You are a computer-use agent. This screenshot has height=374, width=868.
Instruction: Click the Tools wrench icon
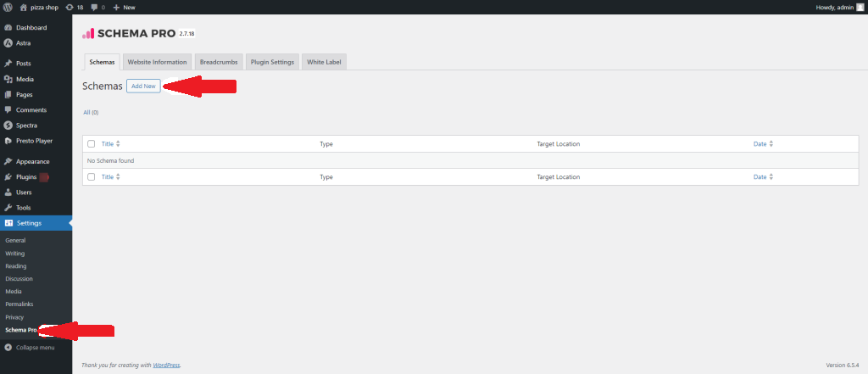tap(8, 208)
